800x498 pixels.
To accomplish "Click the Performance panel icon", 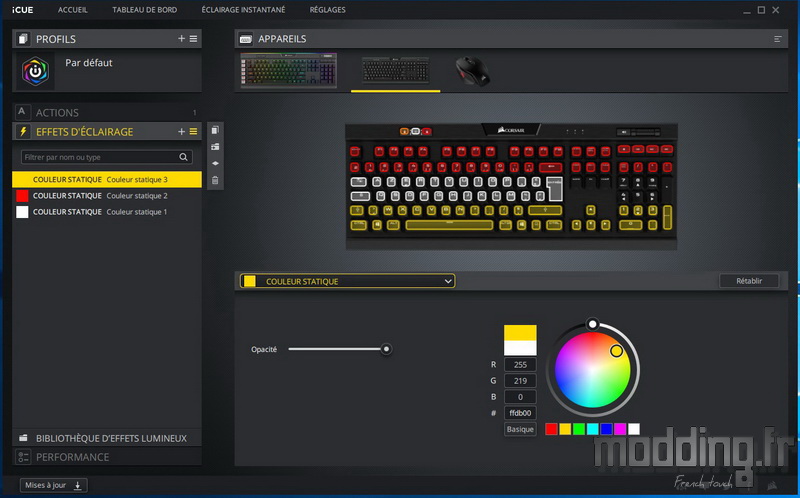I will point(23,457).
